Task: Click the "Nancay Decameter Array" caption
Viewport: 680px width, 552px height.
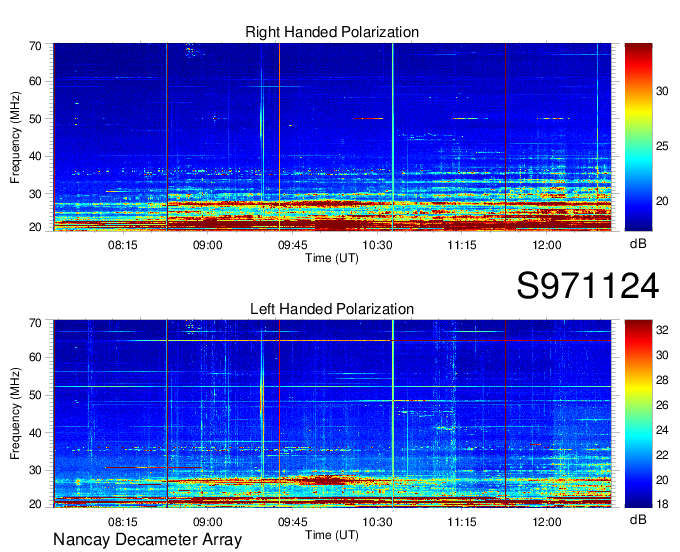Action: (147, 540)
